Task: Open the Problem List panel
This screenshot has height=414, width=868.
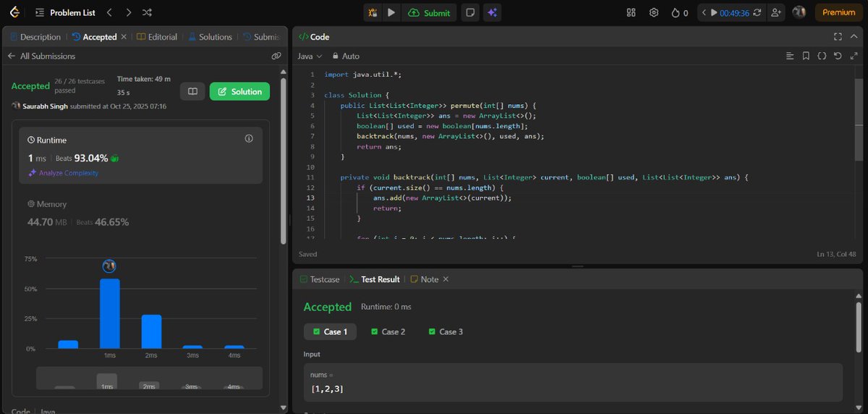Action: [64, 13]
